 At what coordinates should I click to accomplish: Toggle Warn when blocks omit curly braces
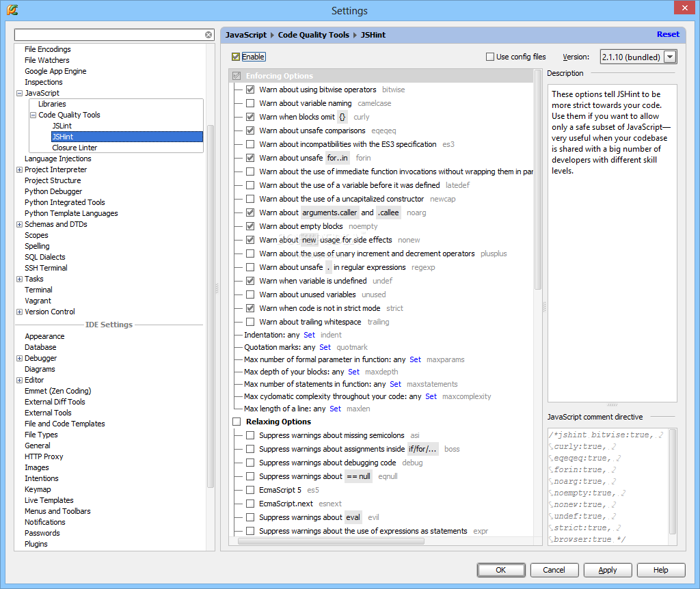pos(250,117)
